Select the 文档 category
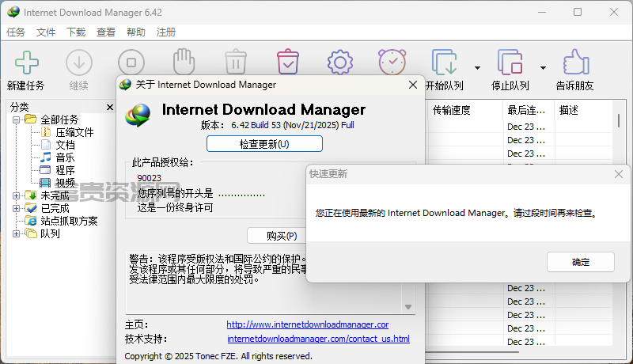Image resolution: width=633 pixels, height=364 pixels. click(65, 145)
